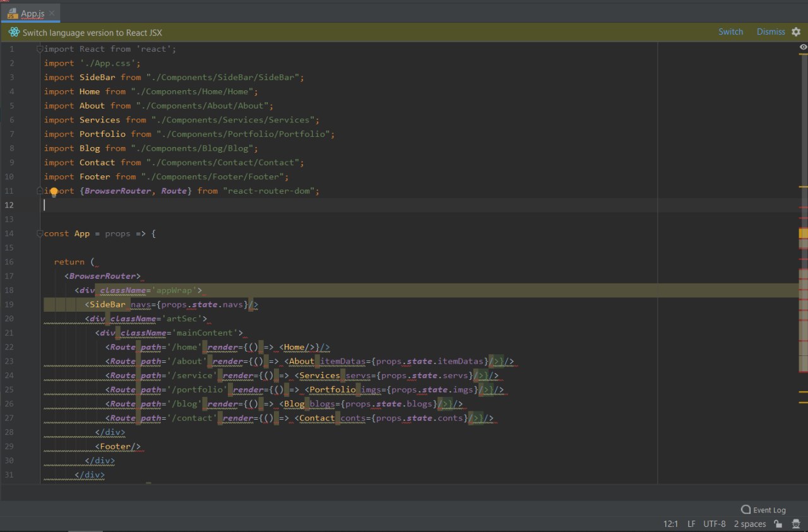Close the App.js editor tab
808x532 pixels.
tap(52, 13)
